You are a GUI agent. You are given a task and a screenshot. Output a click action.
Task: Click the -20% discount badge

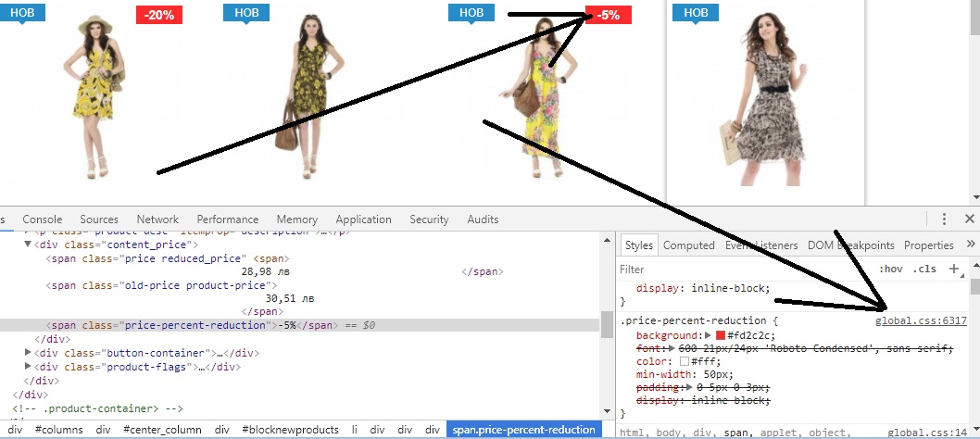pyautogui.click(x=159, y=15)
